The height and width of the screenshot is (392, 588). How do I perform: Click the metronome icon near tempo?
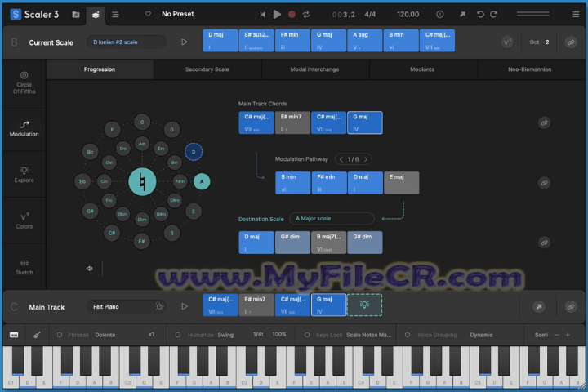(x=440, y=14)
